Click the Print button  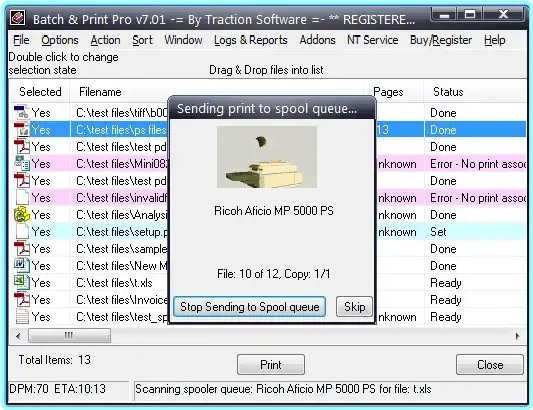click(271, 364)
